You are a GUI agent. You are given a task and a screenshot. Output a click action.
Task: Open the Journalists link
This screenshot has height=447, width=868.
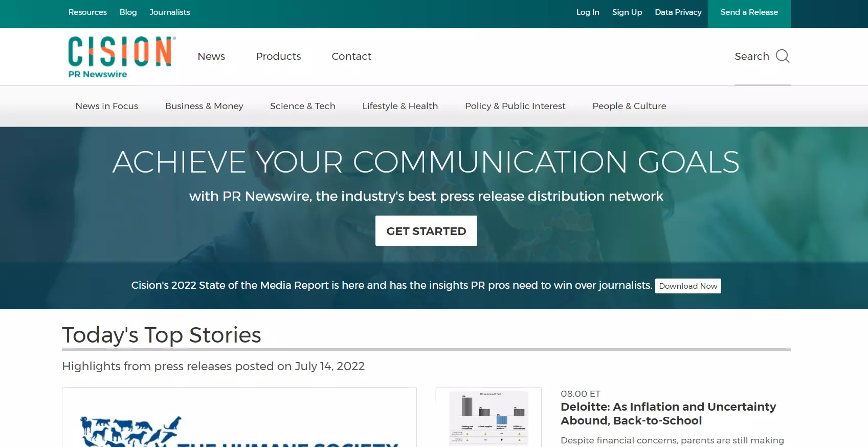click(x=170, y=12)
